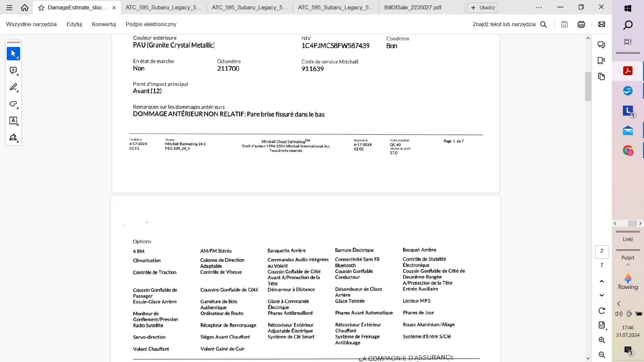Click the document vertical scrollbar thumb
The image size is (644, 362).
click(x=588, y=86)
